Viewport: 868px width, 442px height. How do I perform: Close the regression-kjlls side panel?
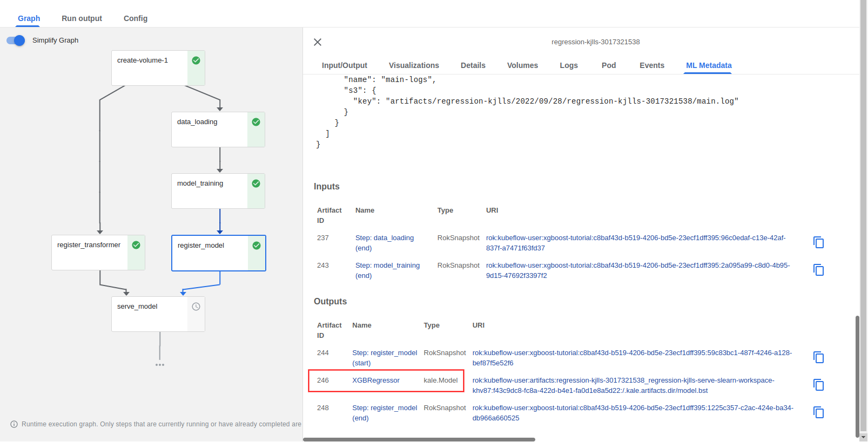point(318,42)
